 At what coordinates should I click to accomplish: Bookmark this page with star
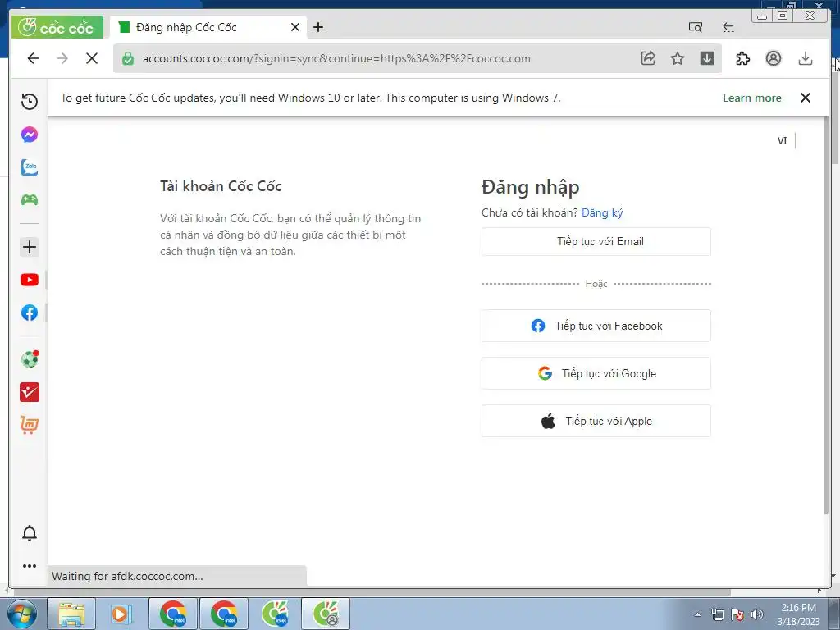click(x=678, y=58)
